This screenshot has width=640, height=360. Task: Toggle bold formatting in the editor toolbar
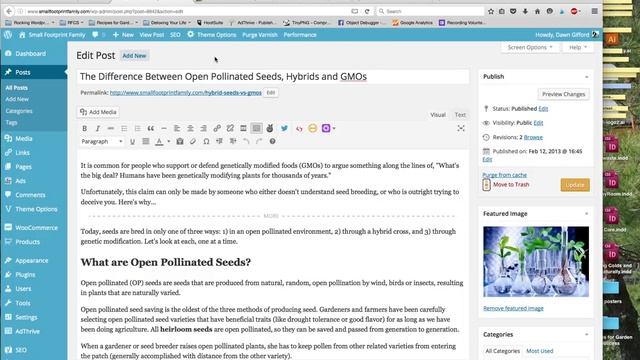click(84, 128)
